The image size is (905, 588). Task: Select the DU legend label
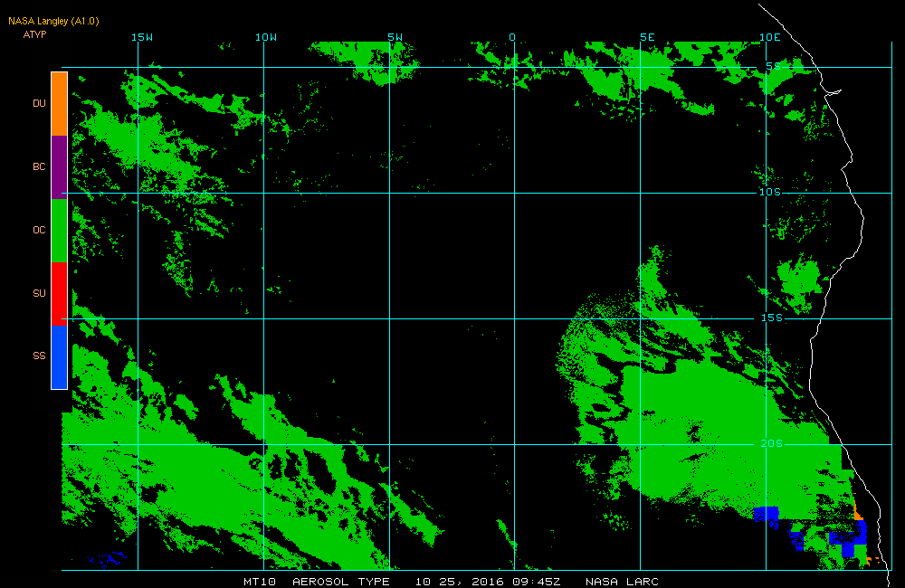[x=39, y=103]
